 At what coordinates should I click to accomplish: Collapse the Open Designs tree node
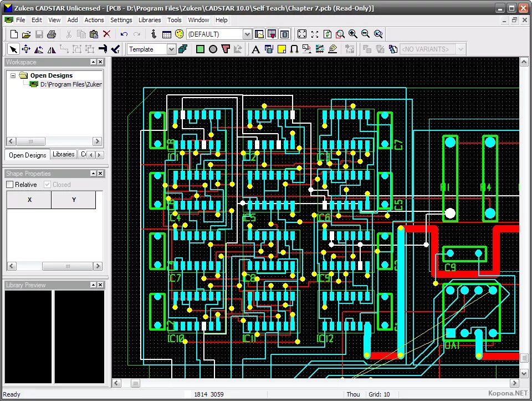tap(13, 75)
